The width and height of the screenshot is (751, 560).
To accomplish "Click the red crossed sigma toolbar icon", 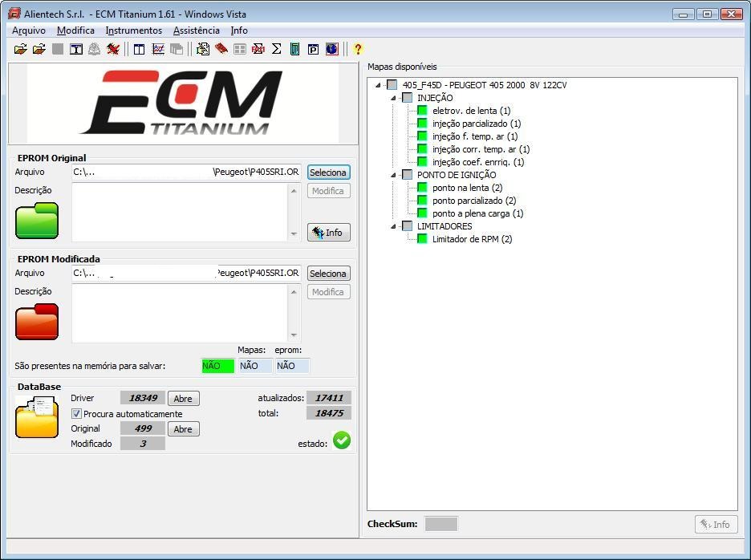I will tap(258, 49).
